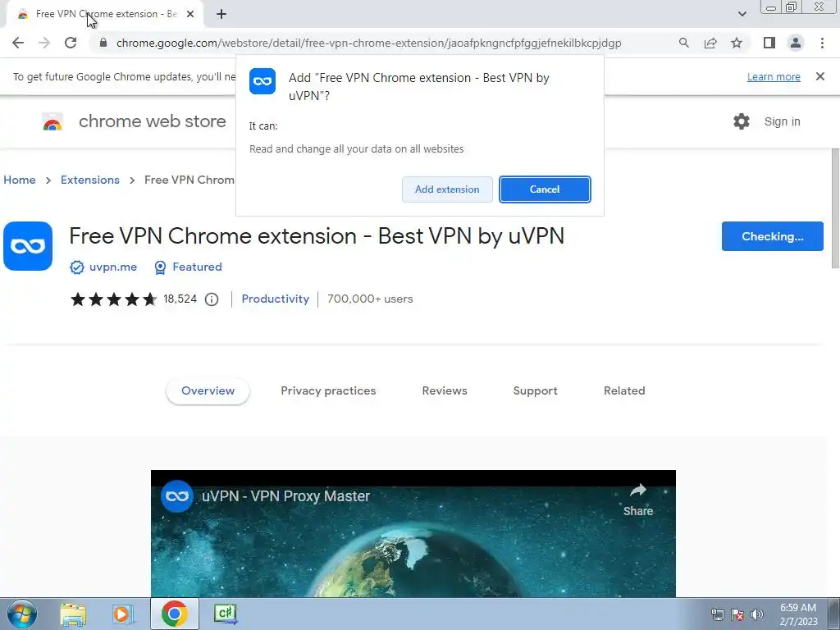This screenshot has height=630, width=840.
Task: Go to the Home breadcrumb
Action: (x=20, y=180)
